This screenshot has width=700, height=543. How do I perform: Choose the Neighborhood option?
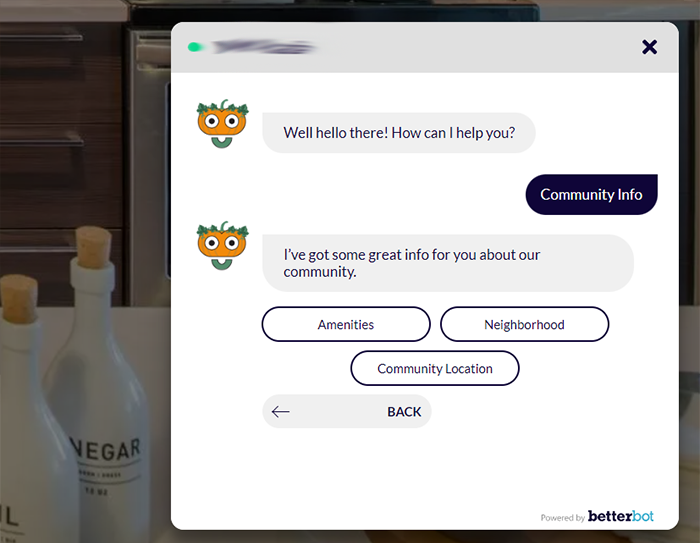(524, 324)
